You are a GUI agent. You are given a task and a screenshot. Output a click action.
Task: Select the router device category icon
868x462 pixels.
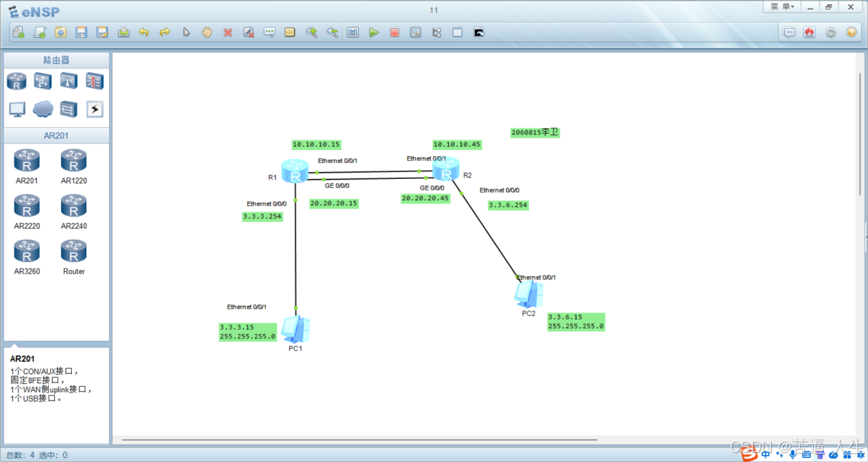click(x=16, y=82)
